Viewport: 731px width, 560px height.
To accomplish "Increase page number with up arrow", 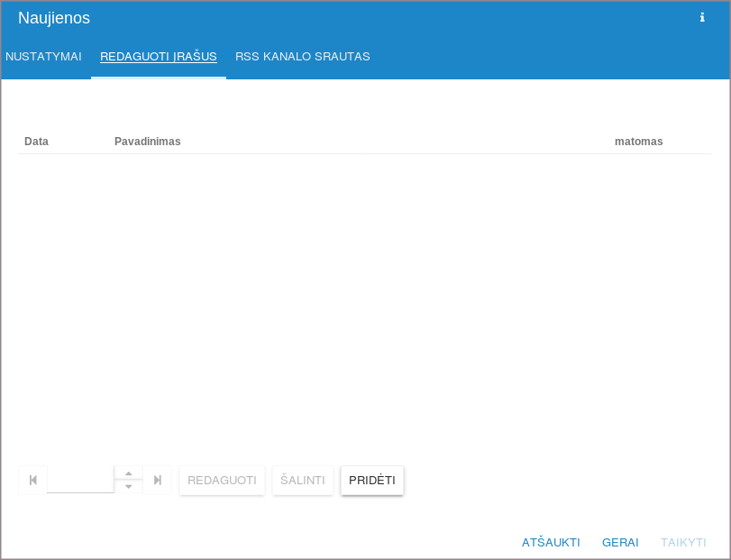I will [129, 473].
